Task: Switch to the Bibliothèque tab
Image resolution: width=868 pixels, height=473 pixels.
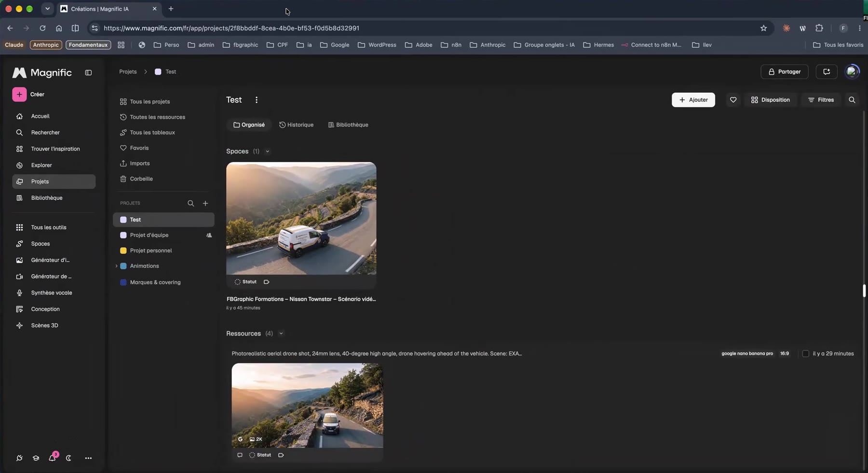Action: click(x=348, y=125)
